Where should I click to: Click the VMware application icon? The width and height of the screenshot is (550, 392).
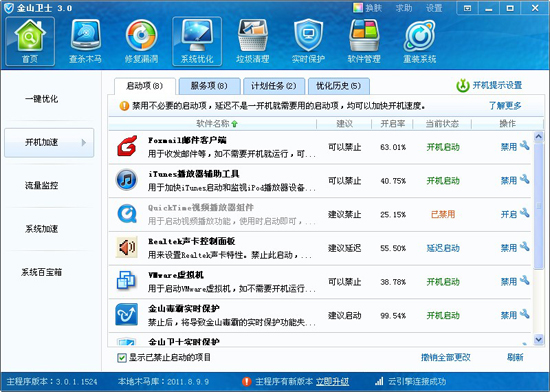(x=126, y=281)
